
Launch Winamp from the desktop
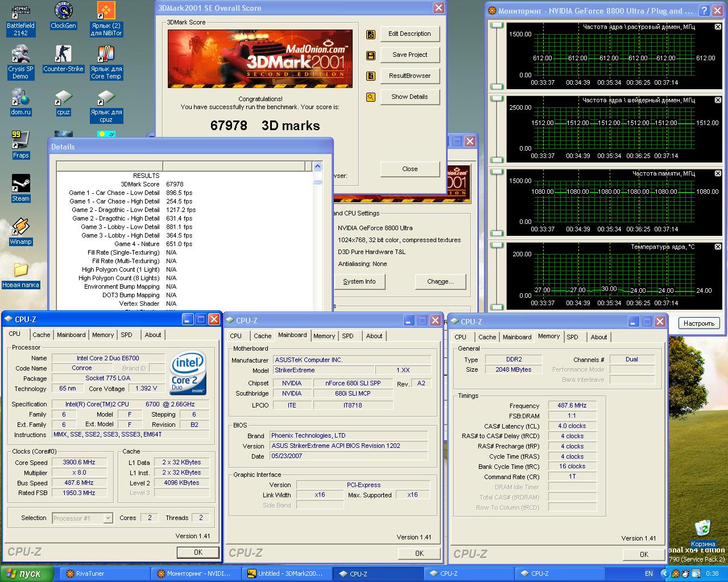20,232
